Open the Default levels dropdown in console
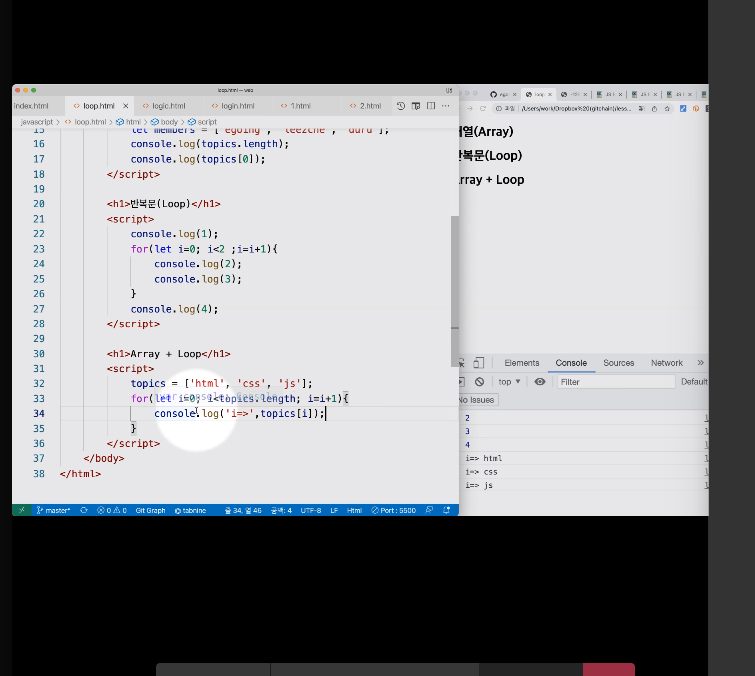This screenshot has height=676, width=755. [694, 382]
